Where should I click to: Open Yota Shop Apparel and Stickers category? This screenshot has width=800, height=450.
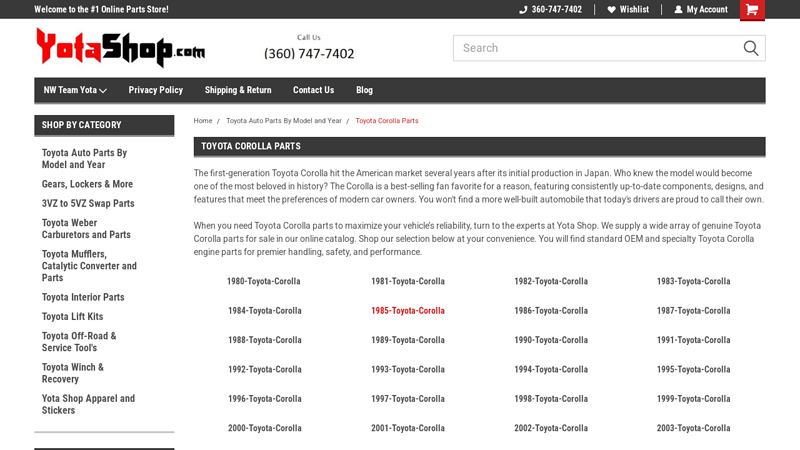click(88, 404)
